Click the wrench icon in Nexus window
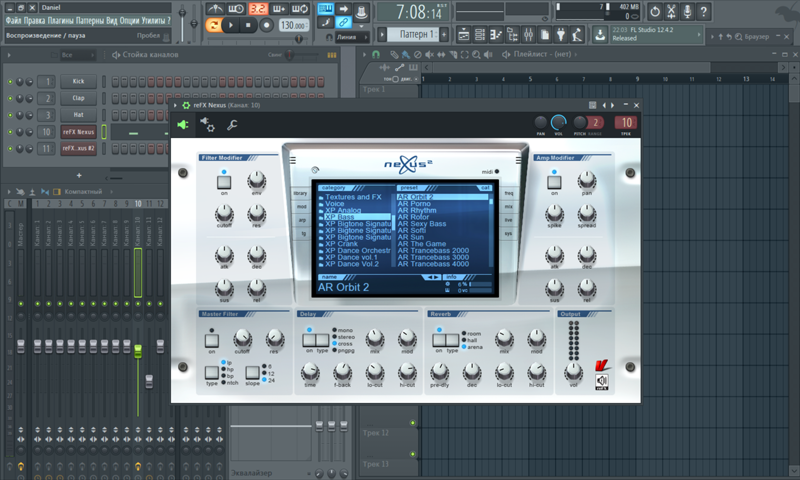 click(232, 124)
